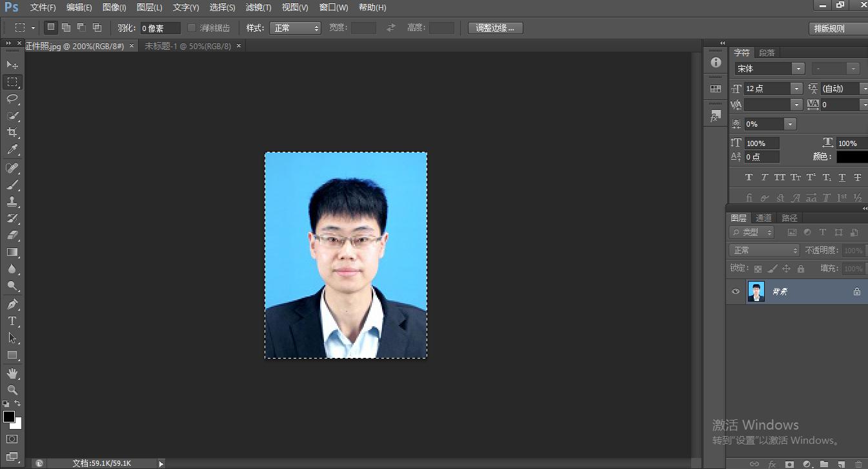Choose the Lasso tool
The height and width of the screenshot is (469, 868).
click(x=13, y=98)
